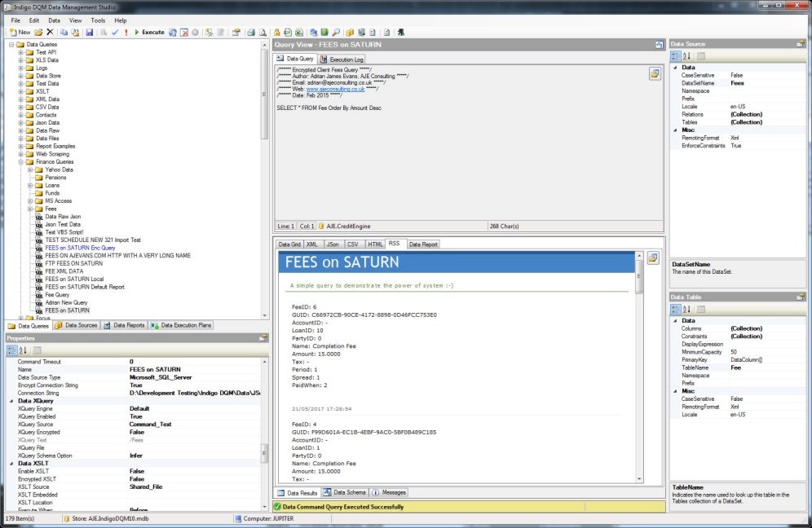Collapse the Data XQuery property group
The height and width of the screenshot is (528, 812).
click(x=12, y=400)
